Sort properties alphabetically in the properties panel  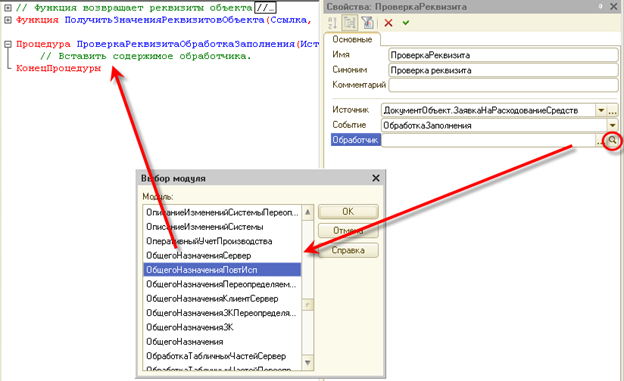pyautogui.click(x=332, y=23)
